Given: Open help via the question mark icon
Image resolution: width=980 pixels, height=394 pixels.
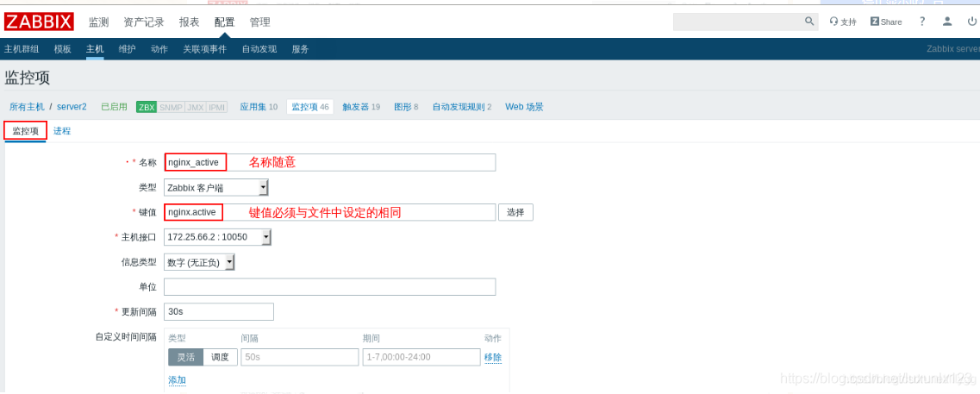Looking at the screenshot, I should click(922, 22).
